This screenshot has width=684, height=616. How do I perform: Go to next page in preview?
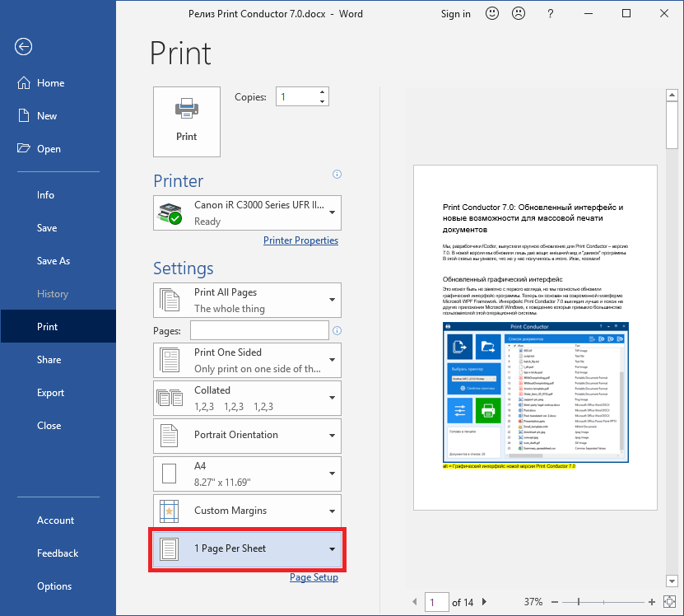point(484,602)
